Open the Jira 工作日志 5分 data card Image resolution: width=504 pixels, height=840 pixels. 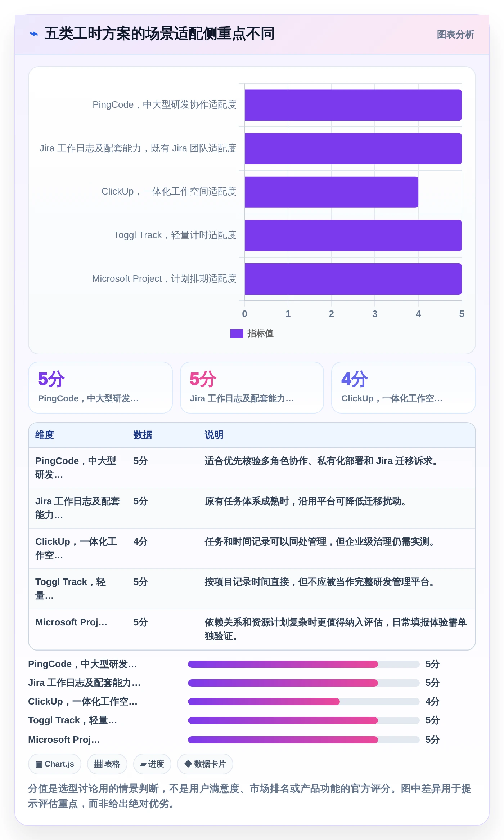pos(252,388)
